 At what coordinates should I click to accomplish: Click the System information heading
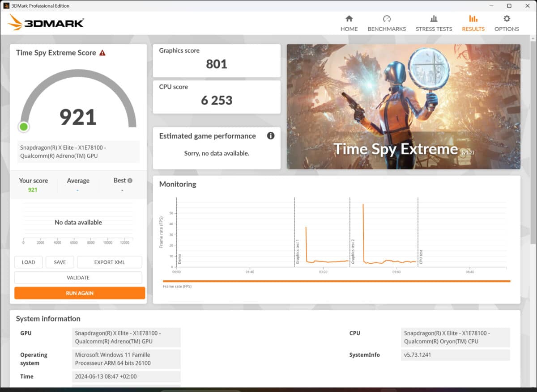pyautogui.click(x=48, y=319)
